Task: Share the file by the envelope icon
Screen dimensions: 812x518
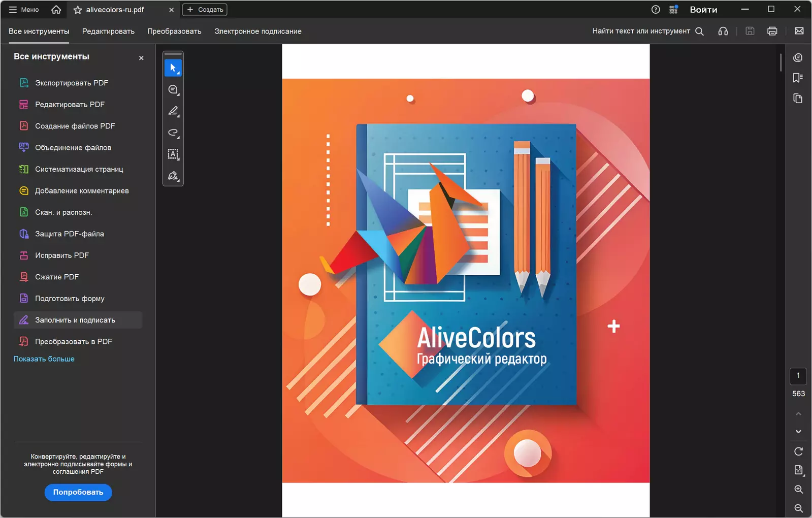Action: [x=799, y=31]
